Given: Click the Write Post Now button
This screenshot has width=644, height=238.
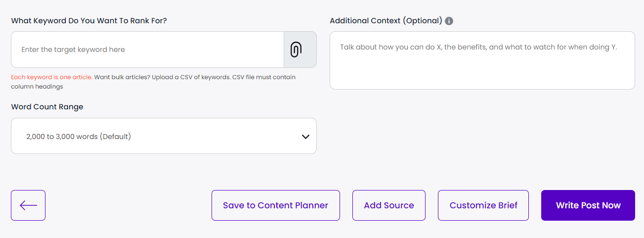Looking at the screenshot, I should tap(588, 205).
